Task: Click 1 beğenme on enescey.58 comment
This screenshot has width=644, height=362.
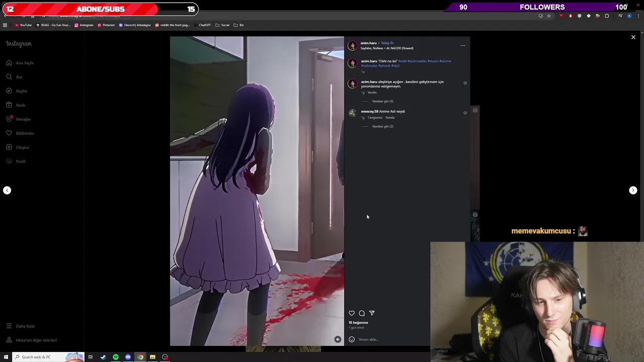Action: click(375, 118)
